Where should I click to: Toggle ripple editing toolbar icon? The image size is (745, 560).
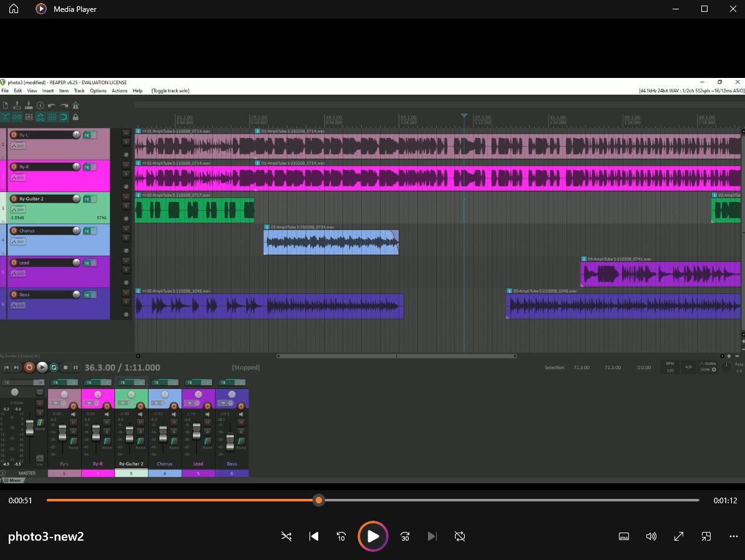coord(29,117)
